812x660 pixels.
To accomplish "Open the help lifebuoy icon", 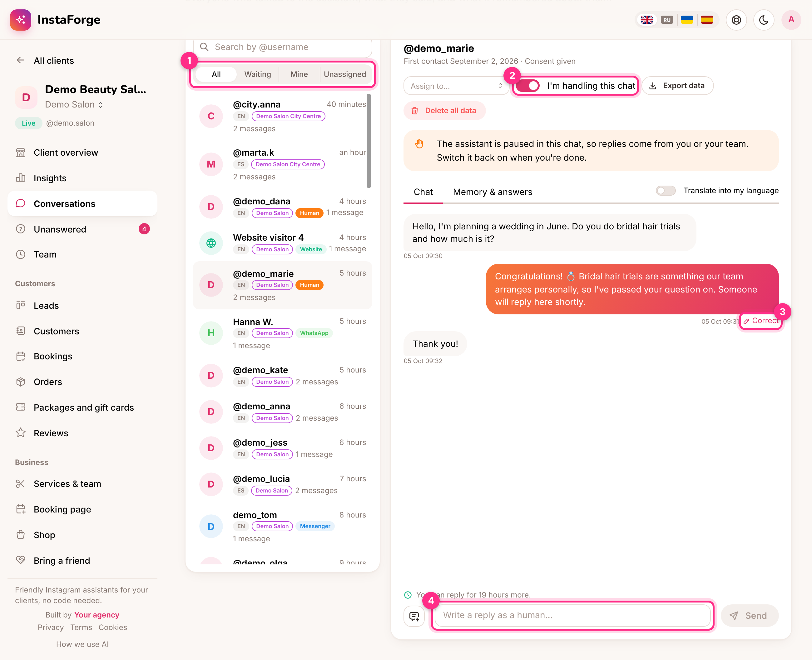I will click(736, 20).
